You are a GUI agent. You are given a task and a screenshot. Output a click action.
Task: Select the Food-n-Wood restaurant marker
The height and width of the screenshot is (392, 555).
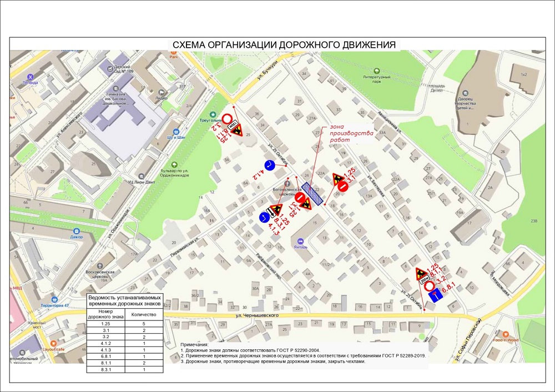click(x=503, y=334)
